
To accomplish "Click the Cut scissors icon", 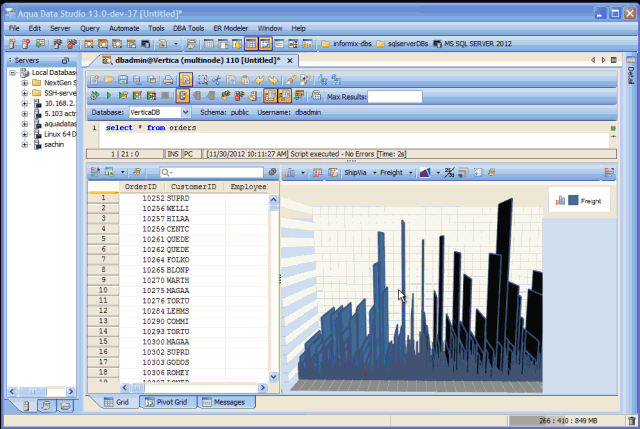I will tap(217, 80).
